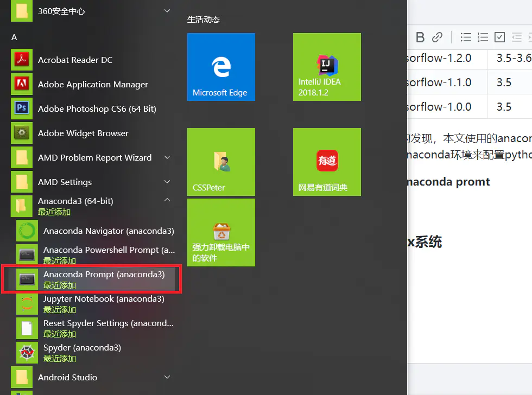
Task: Launch Spyder spider-web icon
Action: 27,353
